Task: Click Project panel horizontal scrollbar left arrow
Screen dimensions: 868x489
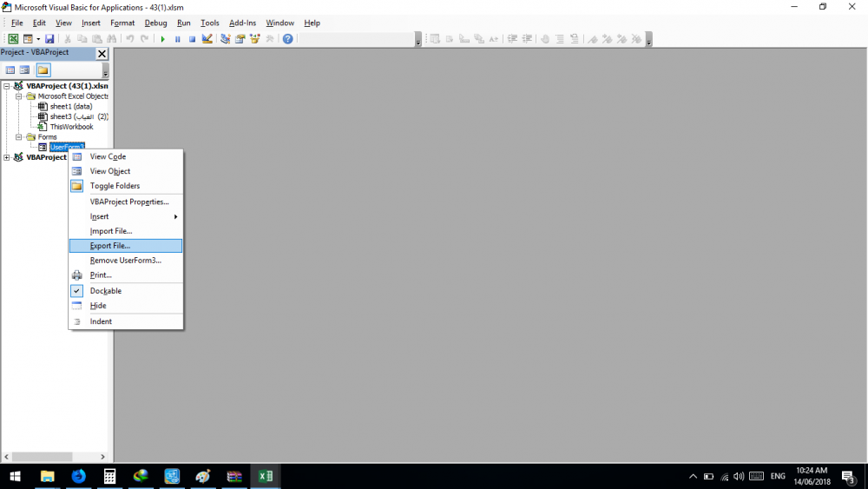Action: tap(7, 457)
